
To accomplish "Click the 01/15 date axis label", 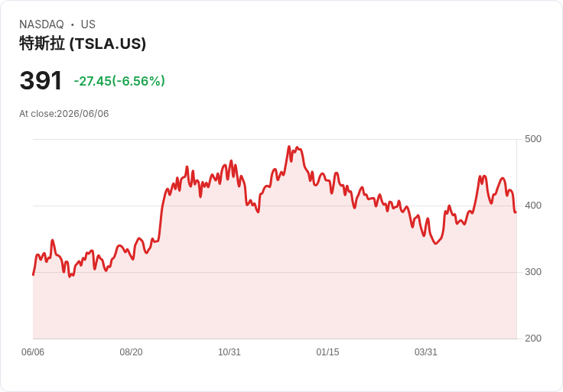I will pos(327,352).
